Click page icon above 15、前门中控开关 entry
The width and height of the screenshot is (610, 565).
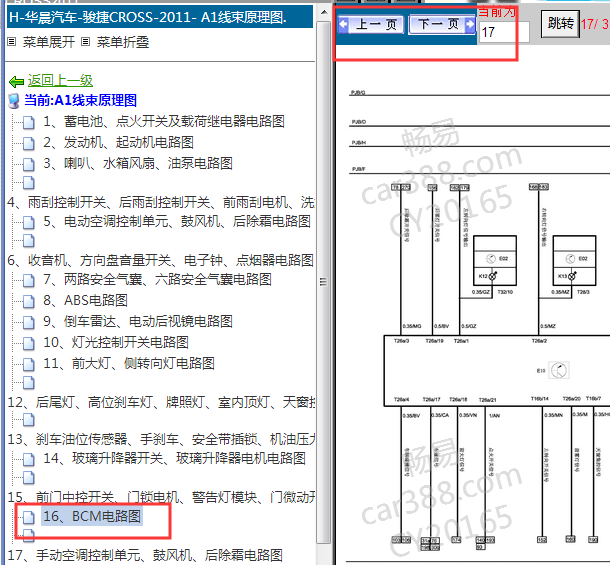tap(28, 477)
